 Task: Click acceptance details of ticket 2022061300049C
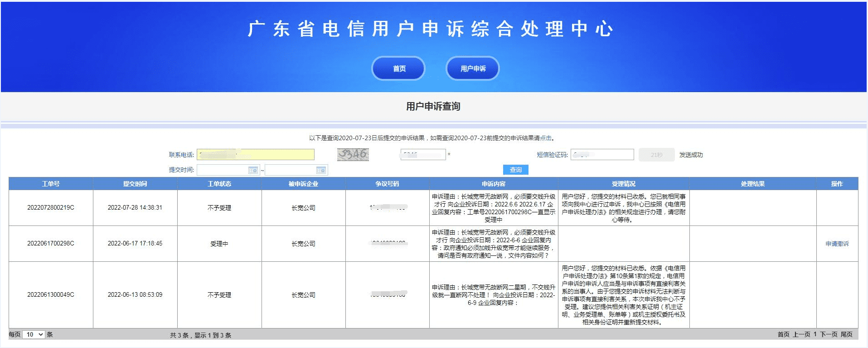[x=624, y=295]
